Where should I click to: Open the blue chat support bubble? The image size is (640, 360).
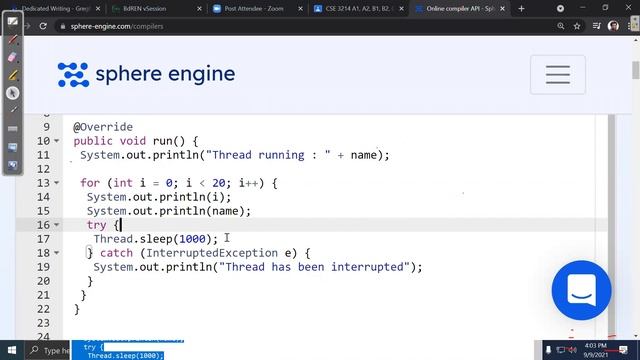(581, 290)
